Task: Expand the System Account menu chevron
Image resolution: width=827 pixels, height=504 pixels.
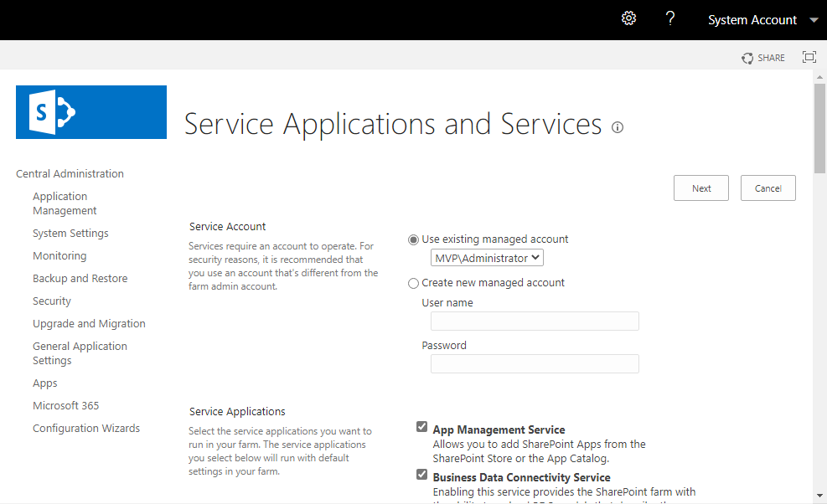Action: 813,19
